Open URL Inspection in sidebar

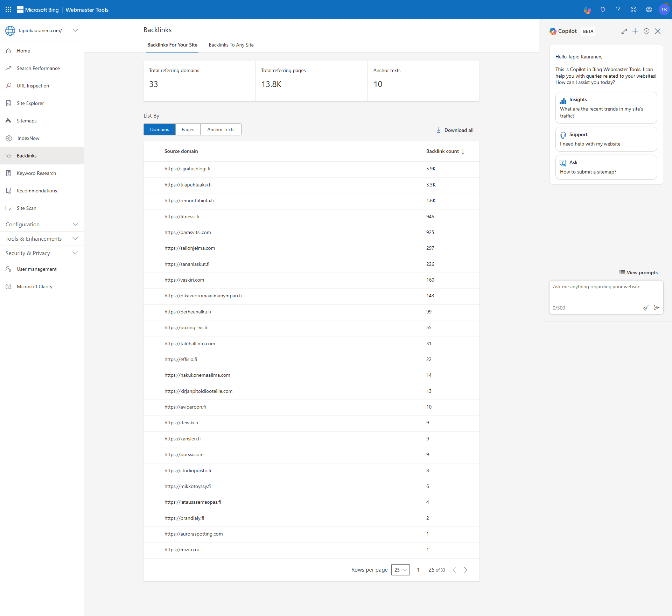pyautogui.click(x=42, y=86)
